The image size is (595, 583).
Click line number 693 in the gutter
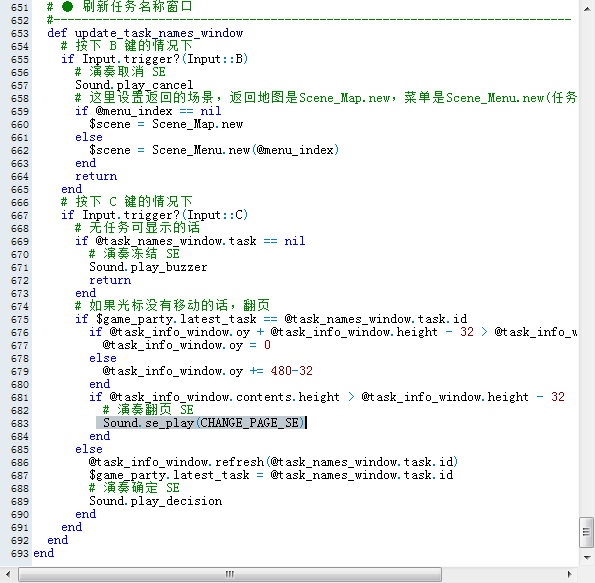coord(20,554)
